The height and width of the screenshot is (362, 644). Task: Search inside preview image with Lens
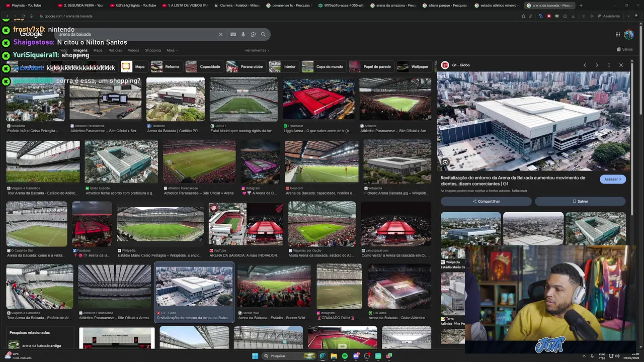(x=445, y=162)
